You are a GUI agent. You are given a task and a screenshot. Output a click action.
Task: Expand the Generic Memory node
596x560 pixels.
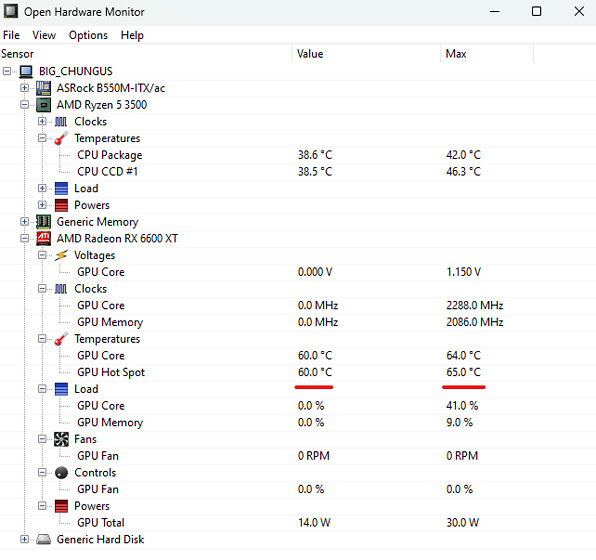point(24,222)
